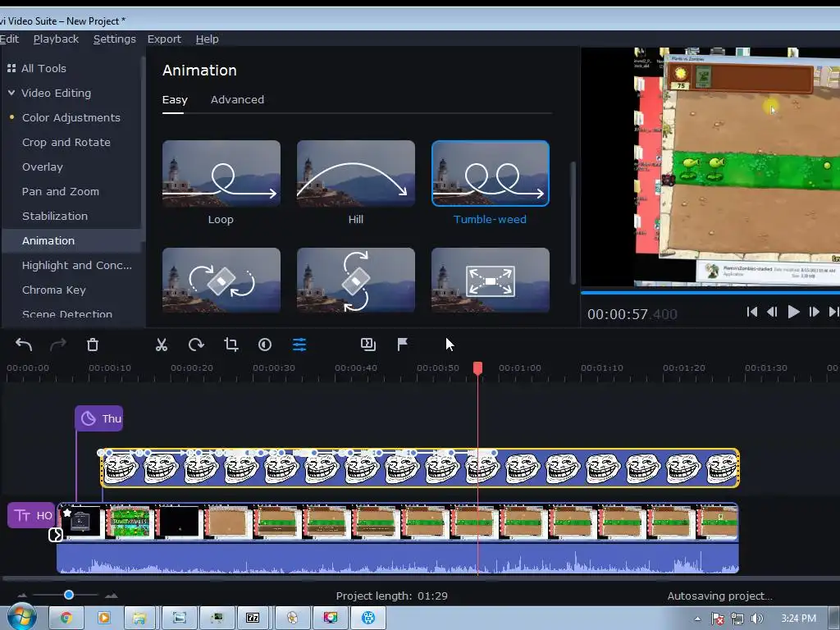
Task: Choose the zoom-out arrows animation preset
Action: click(491, 280)
